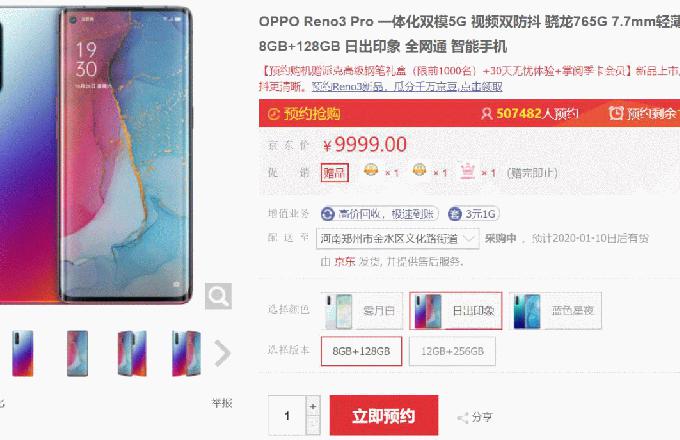The height and width of the screenshot is (440, 680).
Task: Click the magnifier zoom icon on product image
Action: pos(218,296)
